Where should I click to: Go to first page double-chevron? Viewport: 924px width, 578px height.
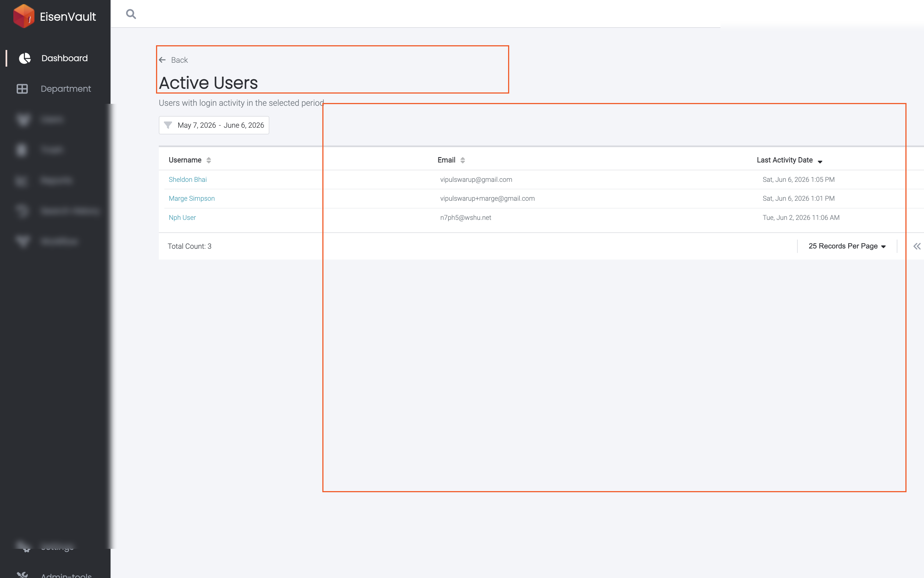pos(917,246)
